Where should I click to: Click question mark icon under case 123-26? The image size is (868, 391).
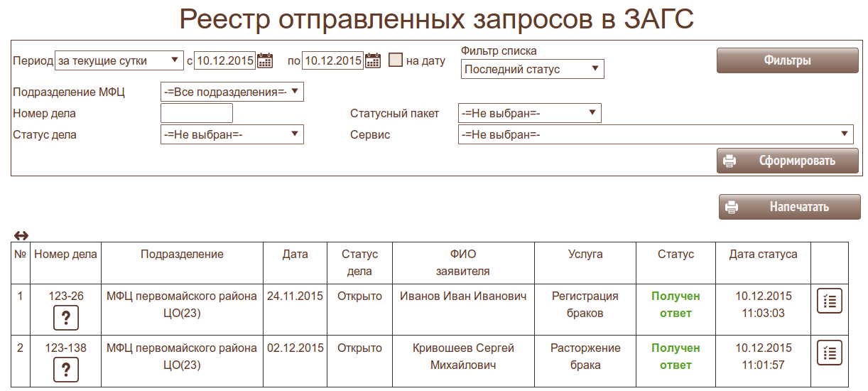click(x=65, y=318)
